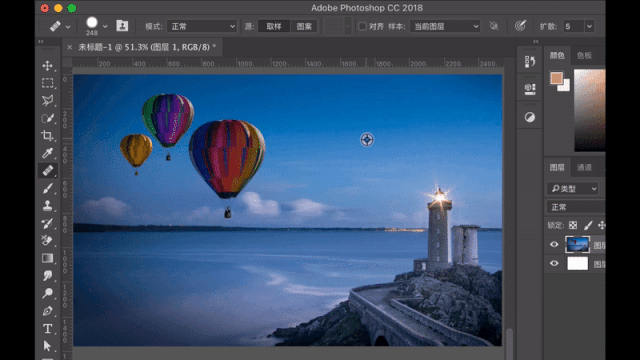This screenshot has width=640, height=360.
Task: Click the vertical canvas scrollbar
Action: click(509, 343)
